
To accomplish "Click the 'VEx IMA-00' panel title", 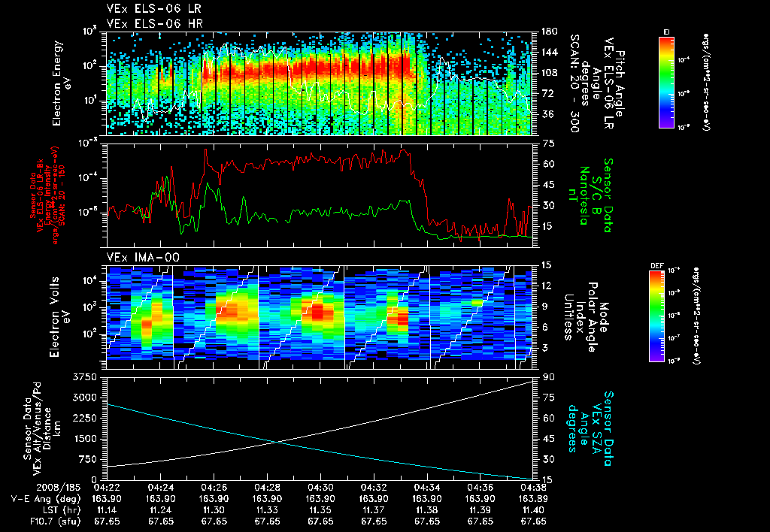I will (x=143, y=258).
